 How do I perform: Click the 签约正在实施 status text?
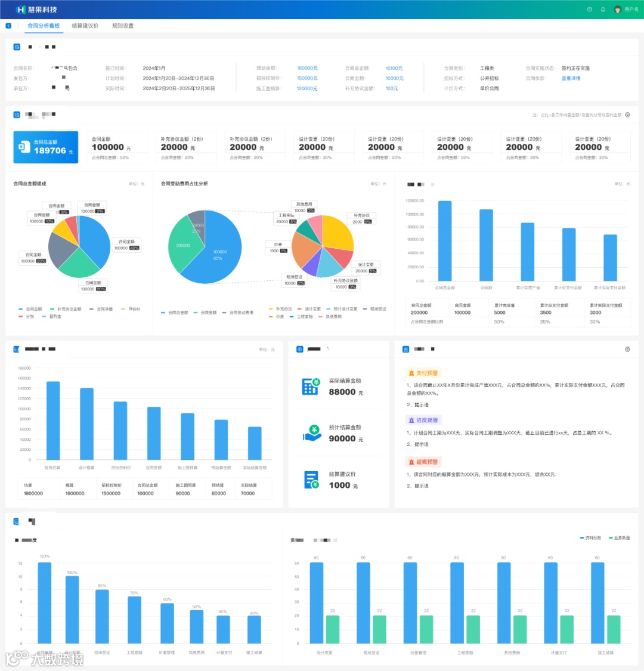coord(575,68)
